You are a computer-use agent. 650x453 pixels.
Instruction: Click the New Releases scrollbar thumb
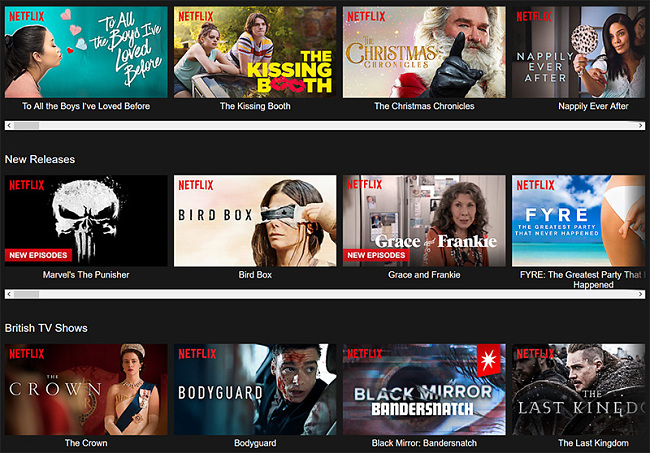click(27, 294)
